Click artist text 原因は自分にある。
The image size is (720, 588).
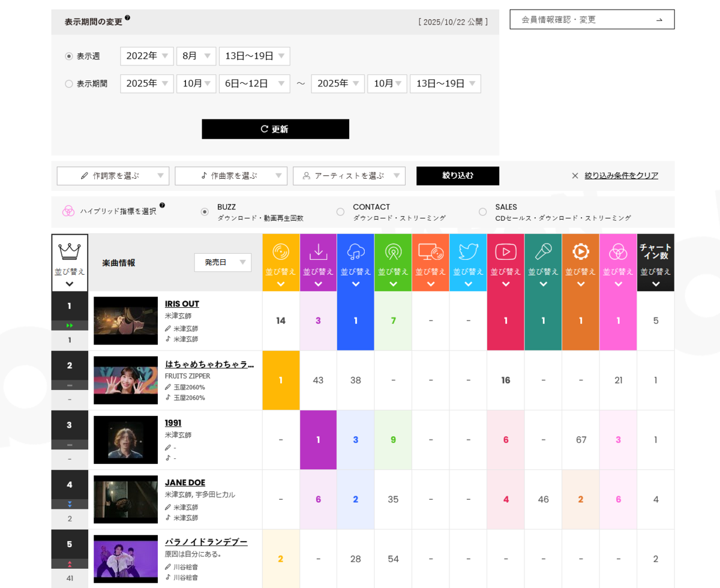(x=194, y=554)
